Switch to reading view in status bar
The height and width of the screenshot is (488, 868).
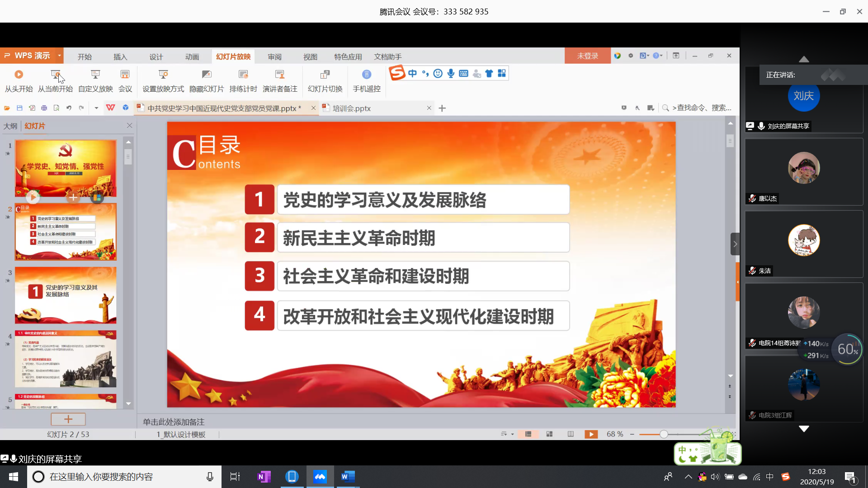(571, 434)
